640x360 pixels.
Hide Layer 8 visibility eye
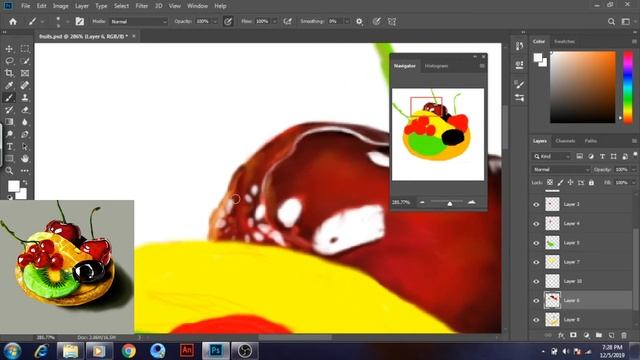pyautogui.click(x=536, y=320)
